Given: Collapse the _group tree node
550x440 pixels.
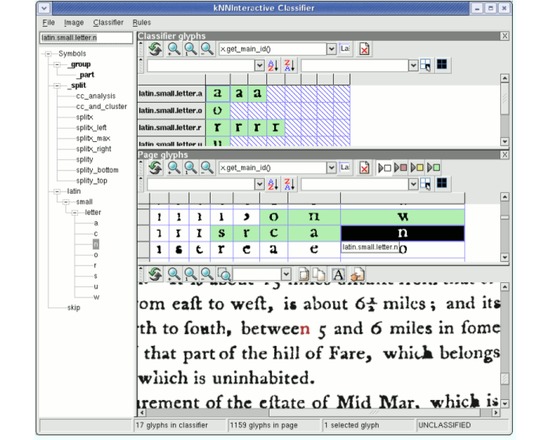Looking at the screenshot, I should click(57, 65).
